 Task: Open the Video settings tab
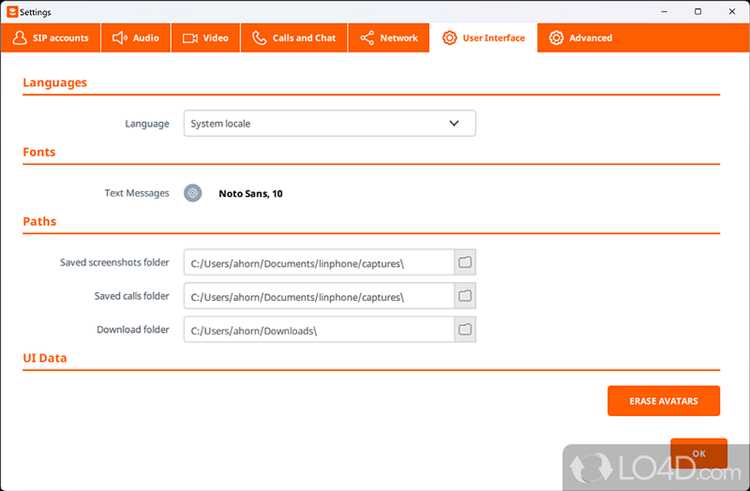205,38
